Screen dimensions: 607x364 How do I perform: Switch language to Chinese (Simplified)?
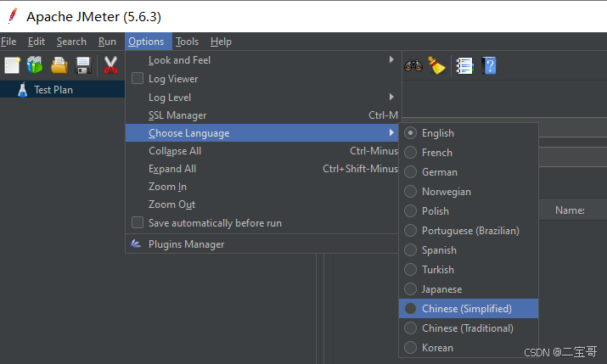[469, 308]
